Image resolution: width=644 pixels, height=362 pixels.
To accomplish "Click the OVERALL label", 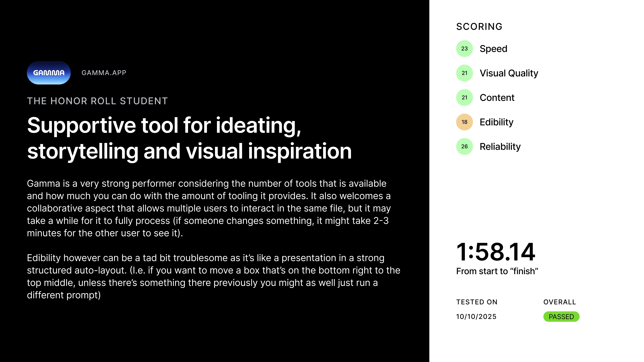I will pos(559,302).
